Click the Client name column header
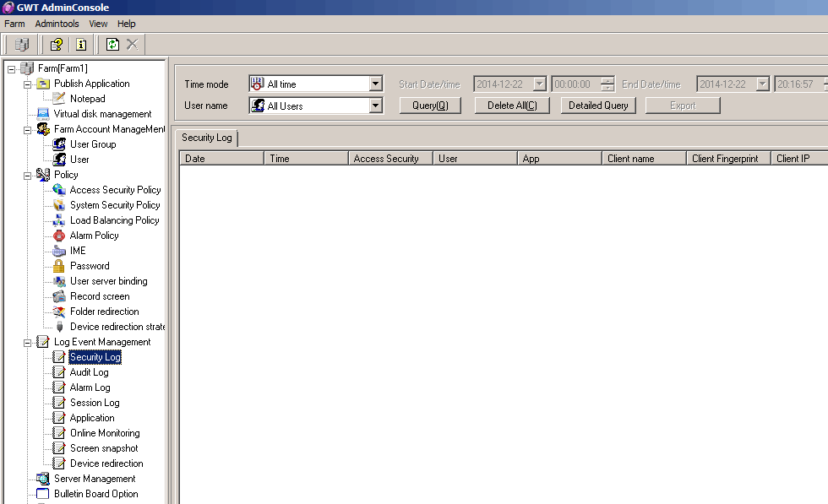This screenshot has width=828, height=504. click(643, 159)
